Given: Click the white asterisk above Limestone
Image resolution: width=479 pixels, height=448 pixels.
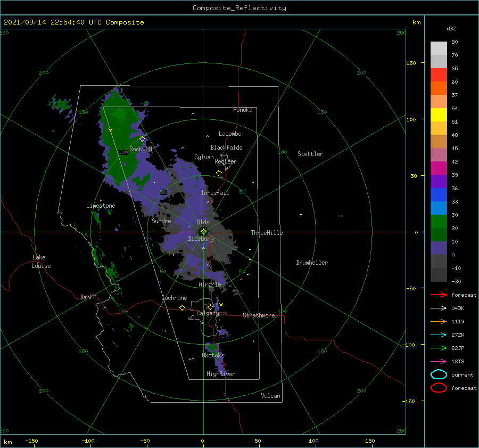Looking at the screenshot, I should pyautogui.click(x=101, y=201).
